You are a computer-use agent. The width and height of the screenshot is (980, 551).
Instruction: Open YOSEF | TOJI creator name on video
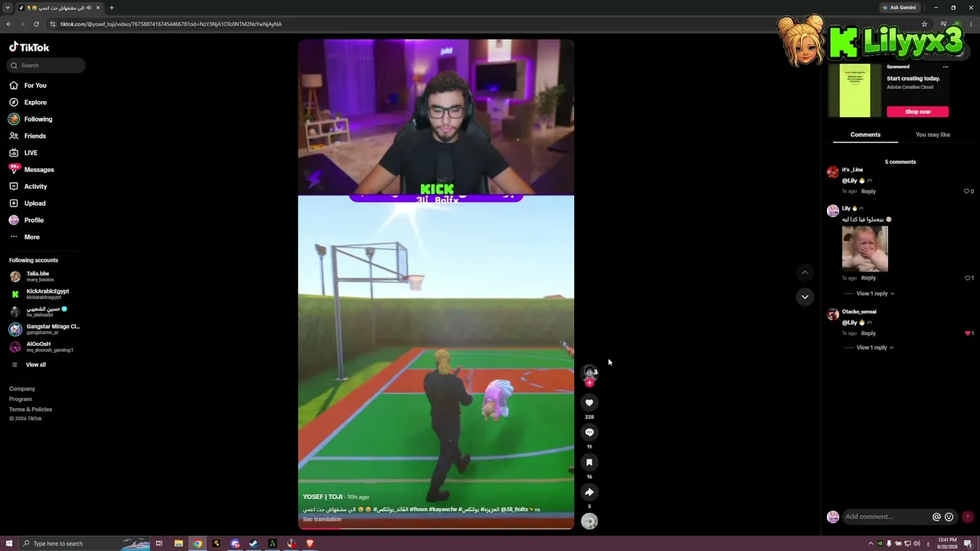(x=322, y=497)
